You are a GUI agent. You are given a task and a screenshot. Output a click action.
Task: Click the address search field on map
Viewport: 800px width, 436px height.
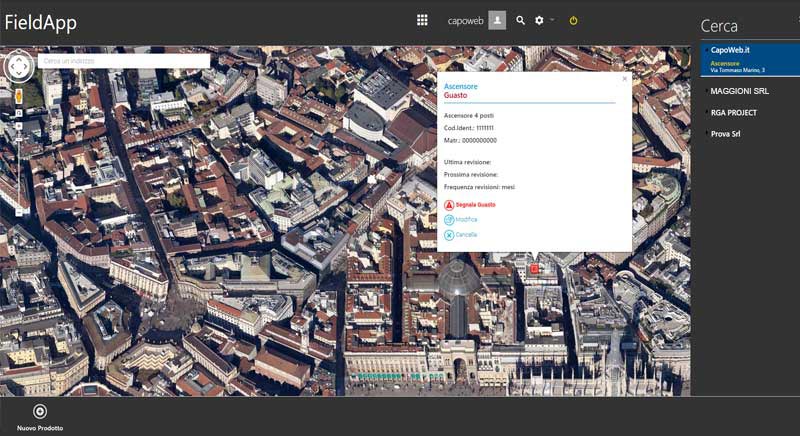(123, 61)
